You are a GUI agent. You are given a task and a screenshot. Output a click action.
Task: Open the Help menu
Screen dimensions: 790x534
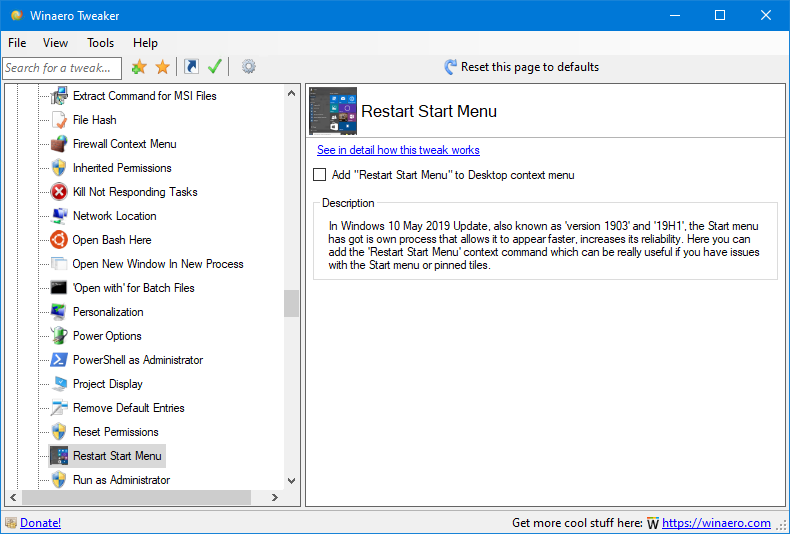145,43
